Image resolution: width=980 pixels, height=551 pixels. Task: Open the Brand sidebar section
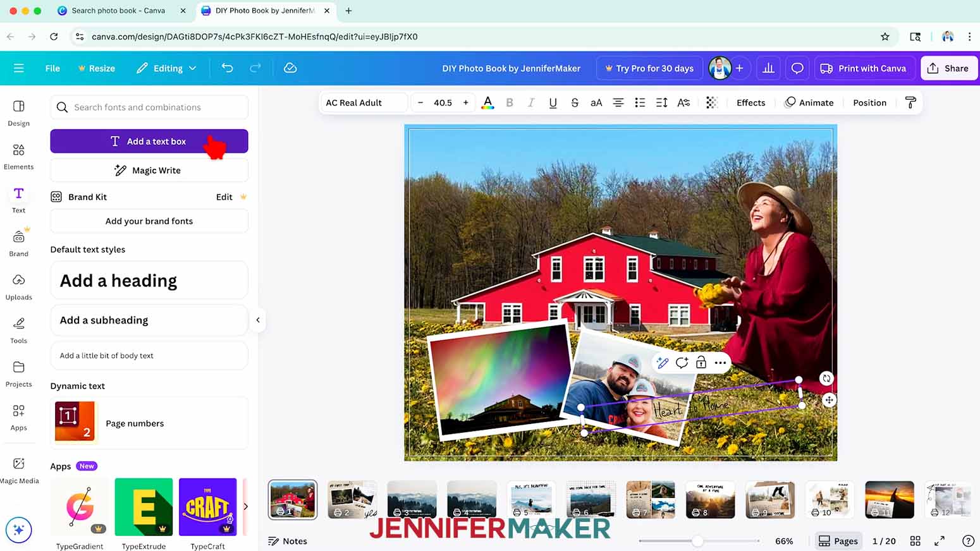point(18,244)
